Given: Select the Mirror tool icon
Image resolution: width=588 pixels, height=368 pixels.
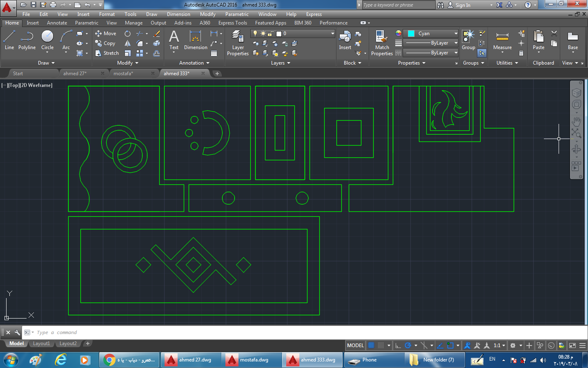Looking at the screenshot, I should tap(128, 43).
